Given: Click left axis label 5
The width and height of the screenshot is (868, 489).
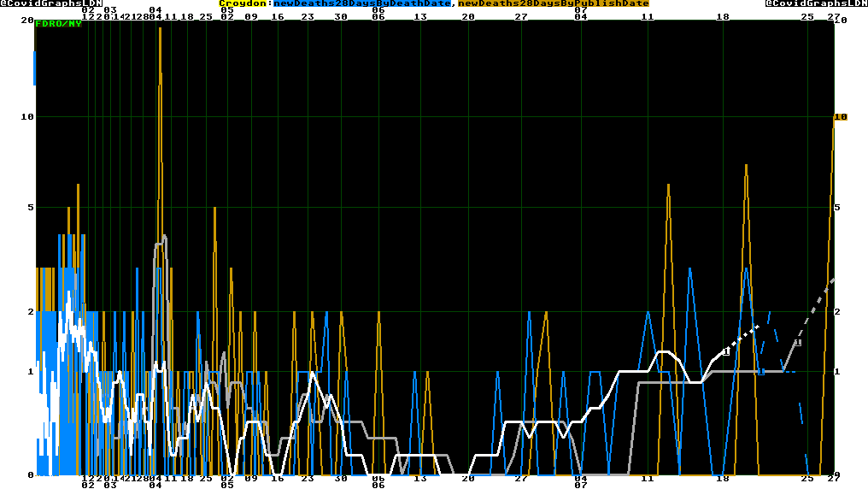Looking at the screenshot, I should tap(31, 208).
